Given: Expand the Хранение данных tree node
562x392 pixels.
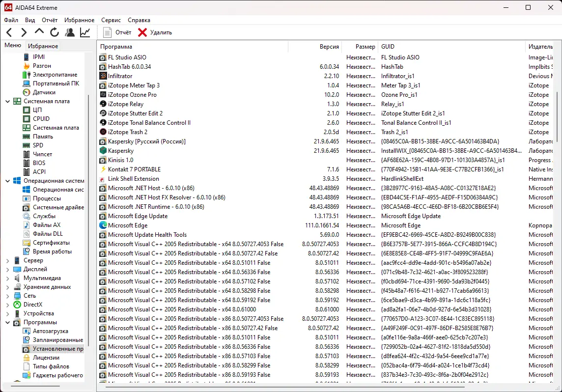Looking at the screenshot, I should pyautogui.click(x=7, y=287).
